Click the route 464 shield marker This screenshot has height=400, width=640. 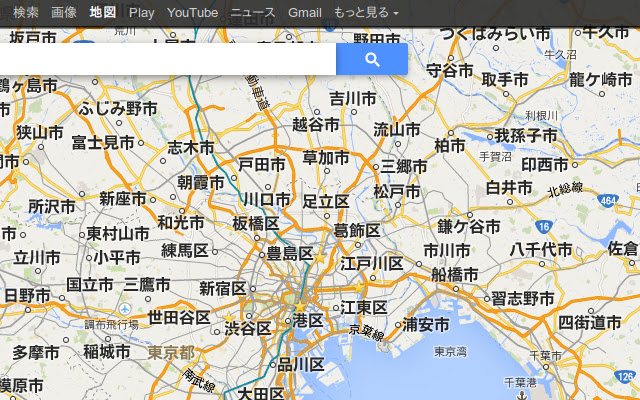pos(607,200)
